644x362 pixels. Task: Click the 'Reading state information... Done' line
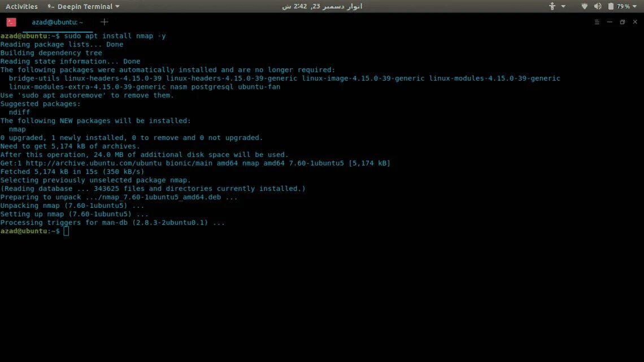point(70,61)
